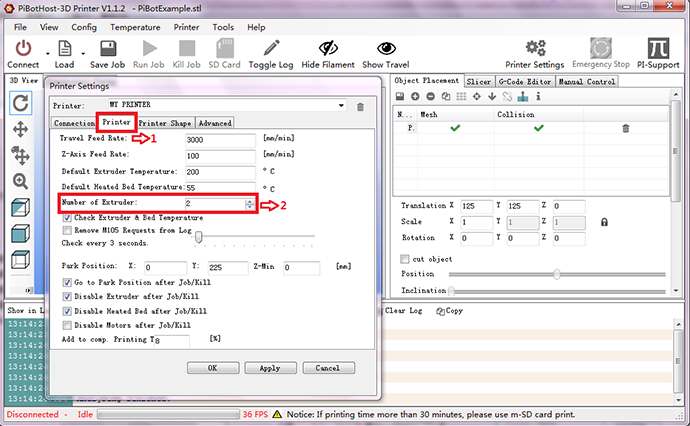
Task: Click the copy objects icon
Action: click(x=446, y=96)
